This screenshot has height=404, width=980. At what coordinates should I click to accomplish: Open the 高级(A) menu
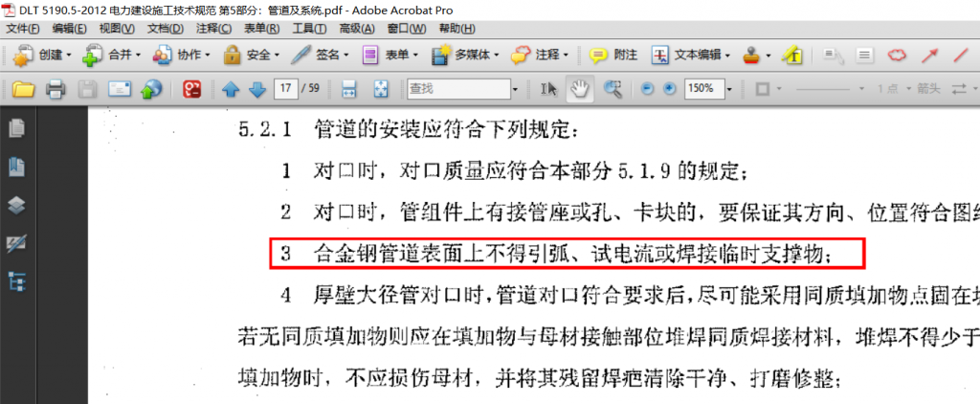click(357, 29)
